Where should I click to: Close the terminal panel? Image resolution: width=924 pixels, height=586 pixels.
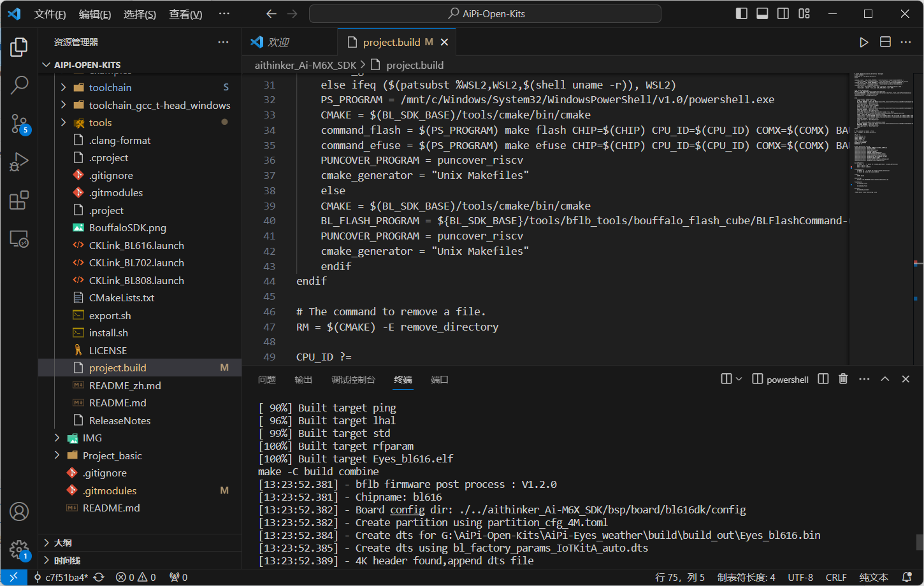pos(906,379)
